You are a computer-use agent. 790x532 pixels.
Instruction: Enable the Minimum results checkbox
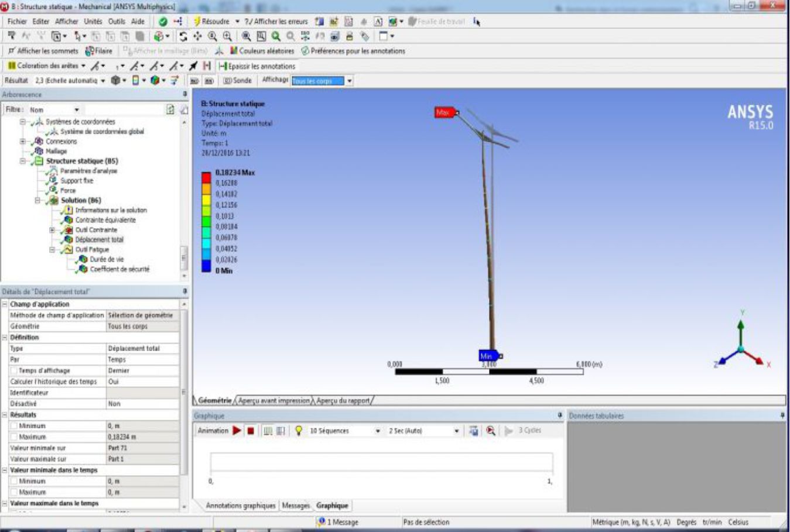13,426
